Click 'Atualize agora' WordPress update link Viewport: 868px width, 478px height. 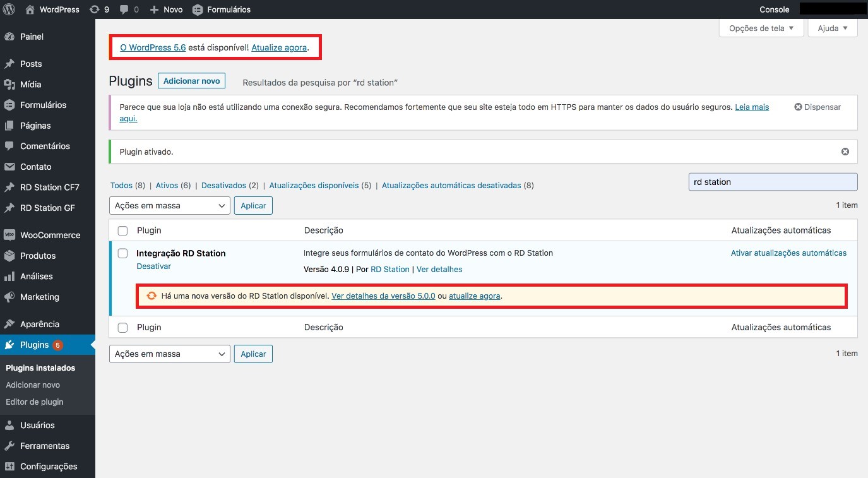[279, 47]
